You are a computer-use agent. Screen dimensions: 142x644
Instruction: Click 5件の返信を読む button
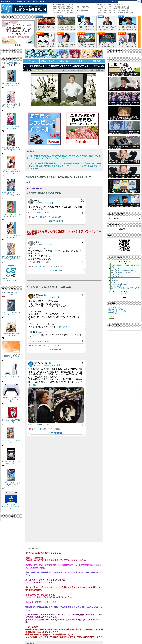[x=56, y=270]
